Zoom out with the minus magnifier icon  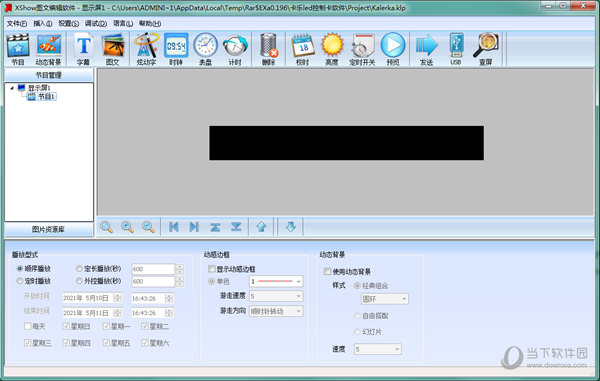coord(148,227)
